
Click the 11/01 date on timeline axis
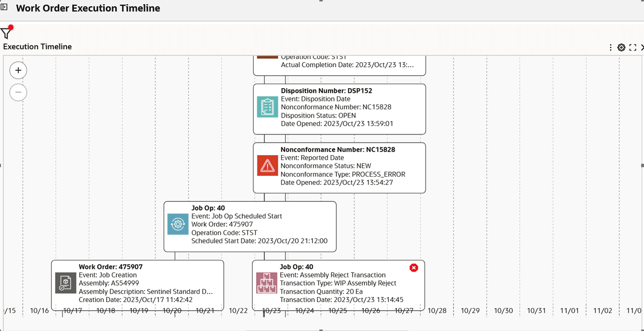(x=569, y=311)
